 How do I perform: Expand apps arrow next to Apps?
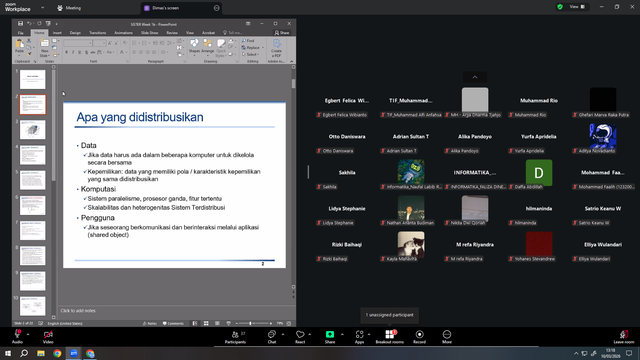coord(369,334)
